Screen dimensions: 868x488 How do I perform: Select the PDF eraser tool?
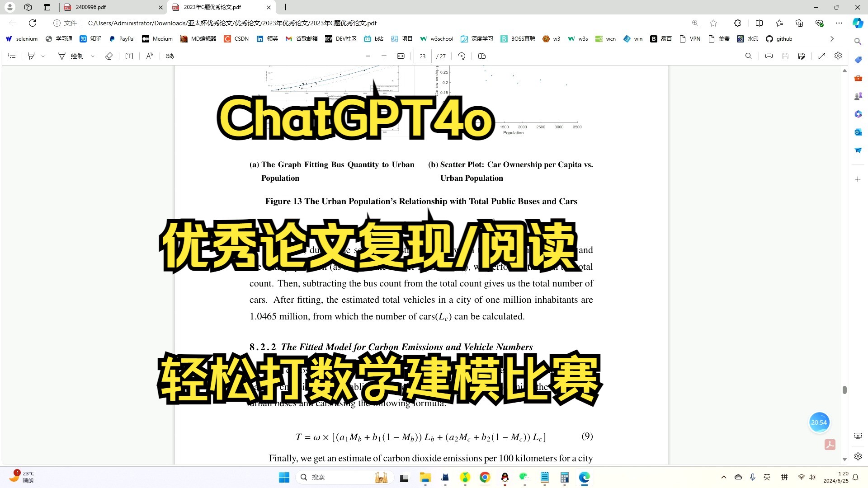point(109,56)
